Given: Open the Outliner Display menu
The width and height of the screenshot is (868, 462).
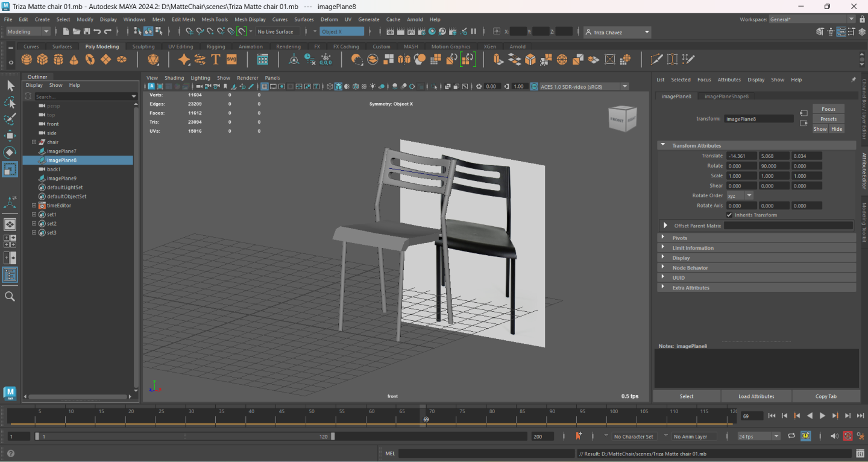Looking at the screenshot, I should (x=34, y=85).
